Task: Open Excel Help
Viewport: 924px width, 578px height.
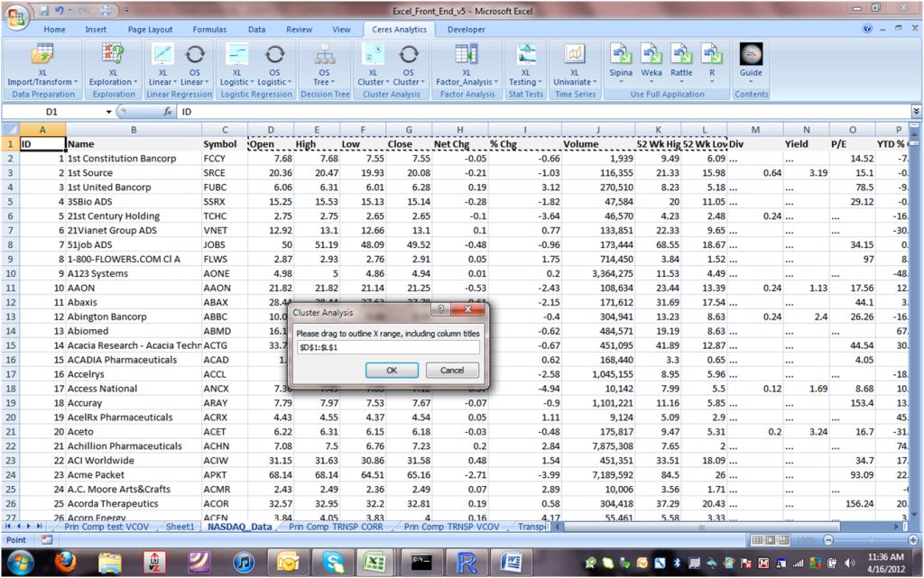Action: click(x=867, y=28)
